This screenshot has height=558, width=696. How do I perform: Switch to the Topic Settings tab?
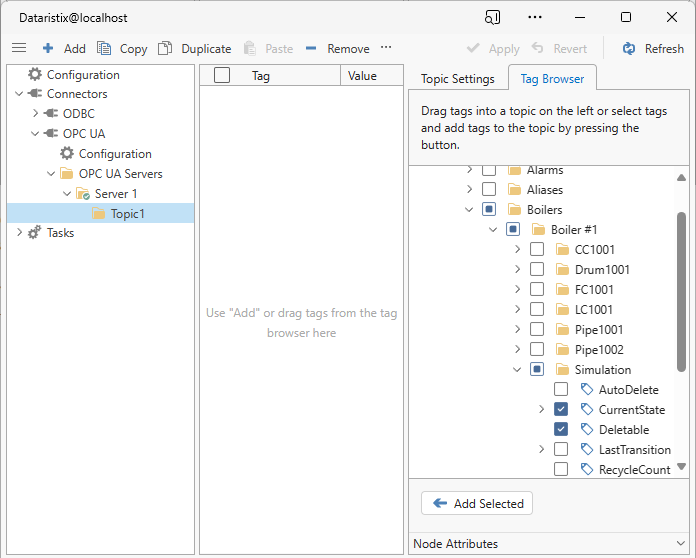point(457,79)
